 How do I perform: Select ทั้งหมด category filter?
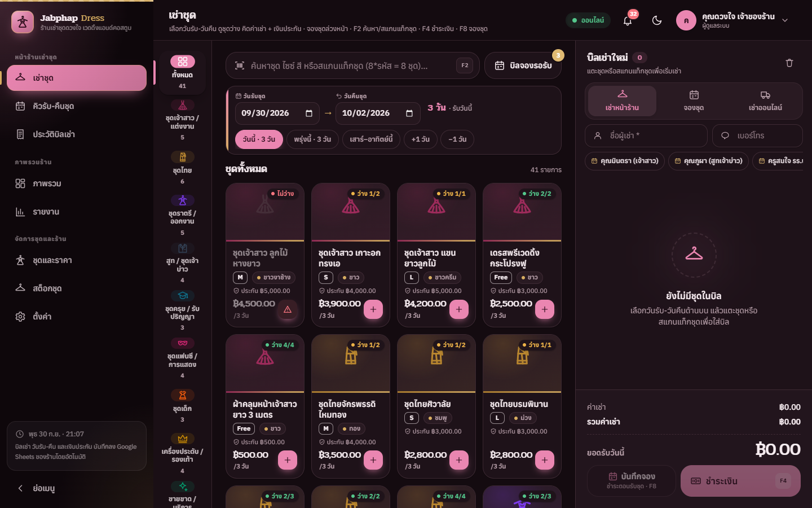pyautogui.click(x=182, y=72)
